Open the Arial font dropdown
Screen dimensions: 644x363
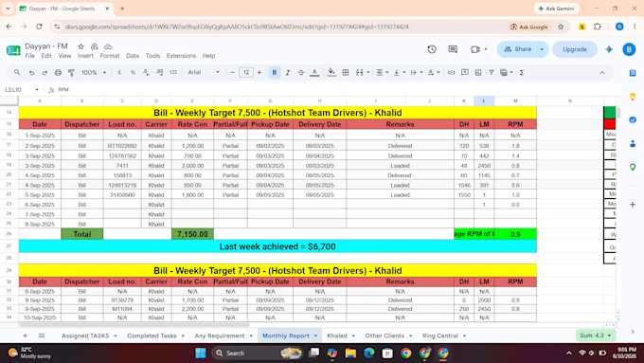(x=204, y=72)
